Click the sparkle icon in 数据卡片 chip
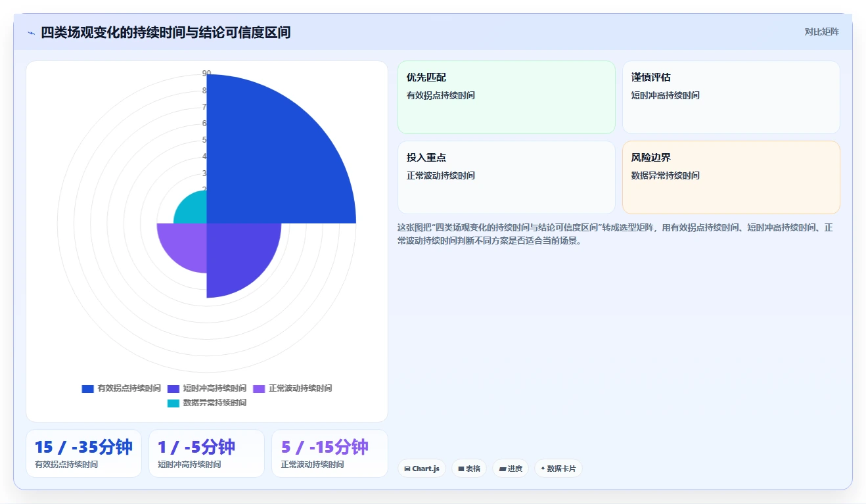The height and width of the screenshot is (504, 866). [x=543, y=469]
